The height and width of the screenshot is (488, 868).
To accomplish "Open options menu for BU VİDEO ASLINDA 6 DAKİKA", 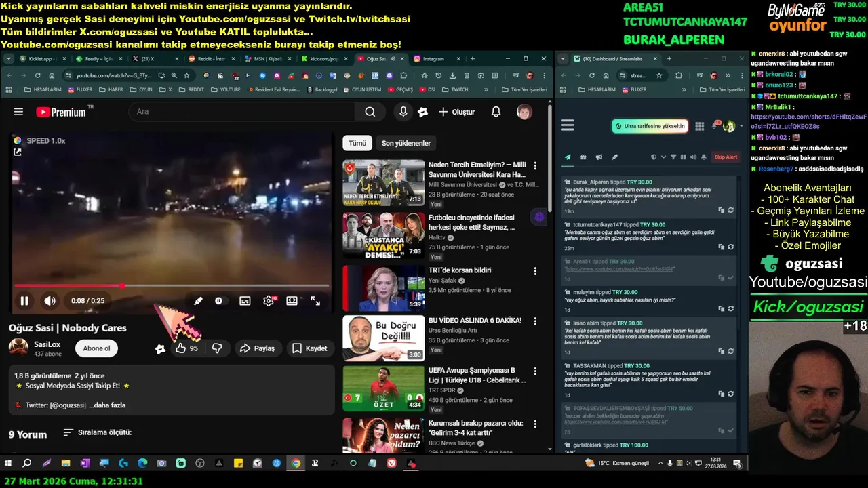I will point(535,321).
